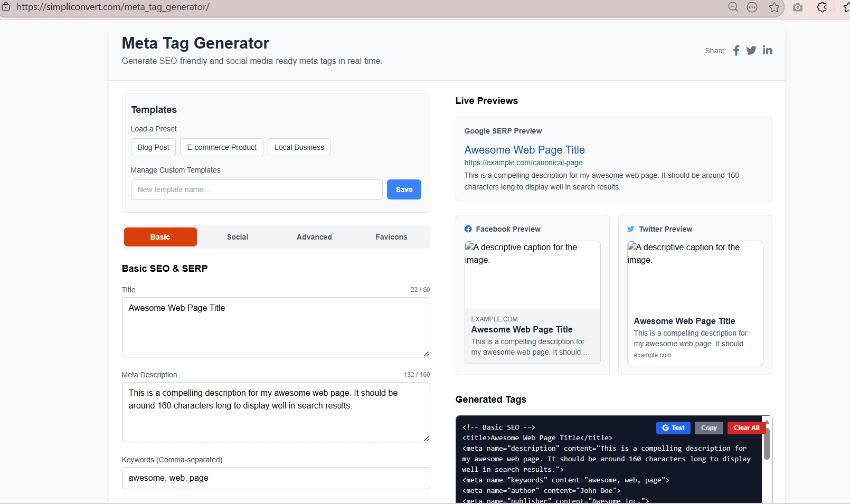Save the custom template
The height and width of the screenshot is (504, 850).
(404, 189)
